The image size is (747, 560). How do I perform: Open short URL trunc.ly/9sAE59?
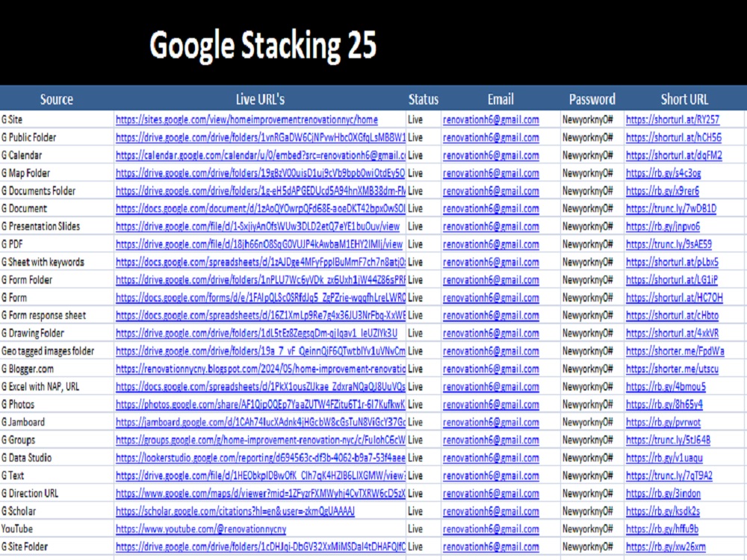[669, 244]
